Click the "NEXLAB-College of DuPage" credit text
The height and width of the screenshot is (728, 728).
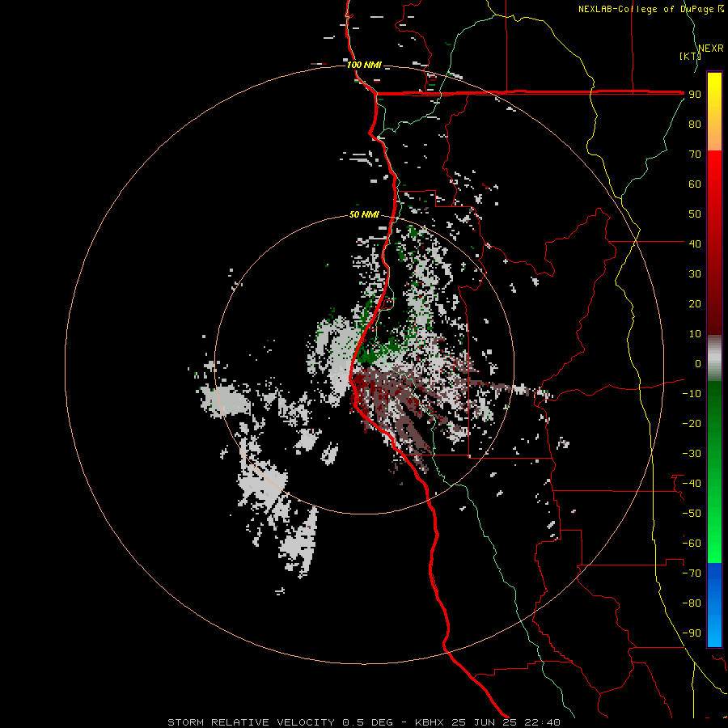[x=645, y=9]
